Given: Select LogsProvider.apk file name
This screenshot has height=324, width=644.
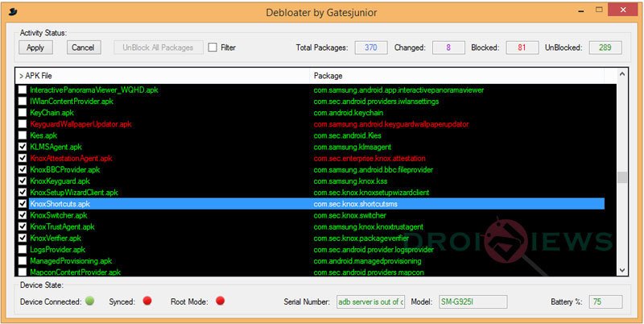Looking at the screenshot, I should coord(57,250).
